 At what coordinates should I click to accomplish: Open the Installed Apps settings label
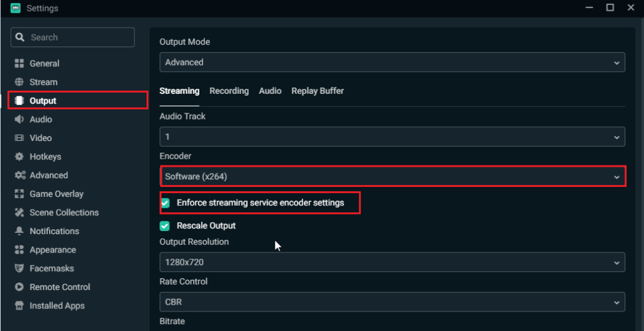click(57, 305)
